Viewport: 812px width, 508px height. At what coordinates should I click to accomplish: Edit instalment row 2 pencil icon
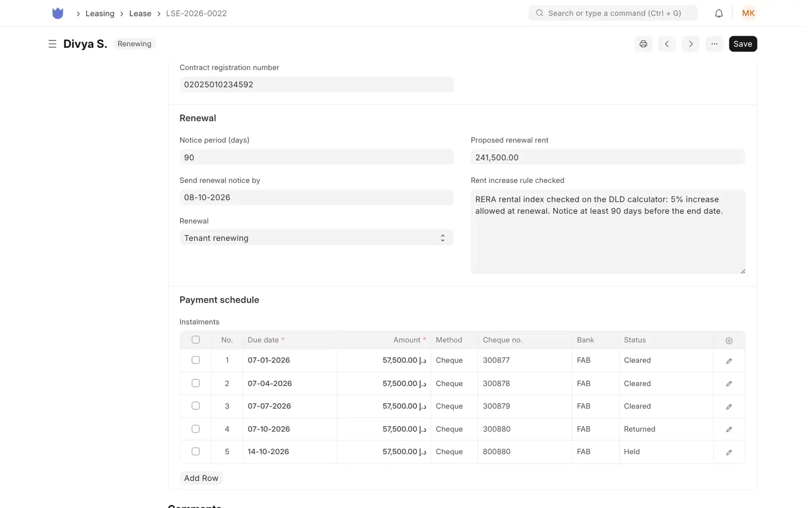point(729,384)
